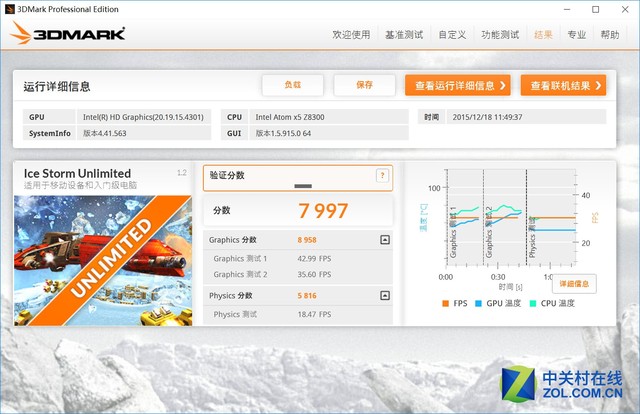Go to the 功能测试 tab

pos(500,35)
